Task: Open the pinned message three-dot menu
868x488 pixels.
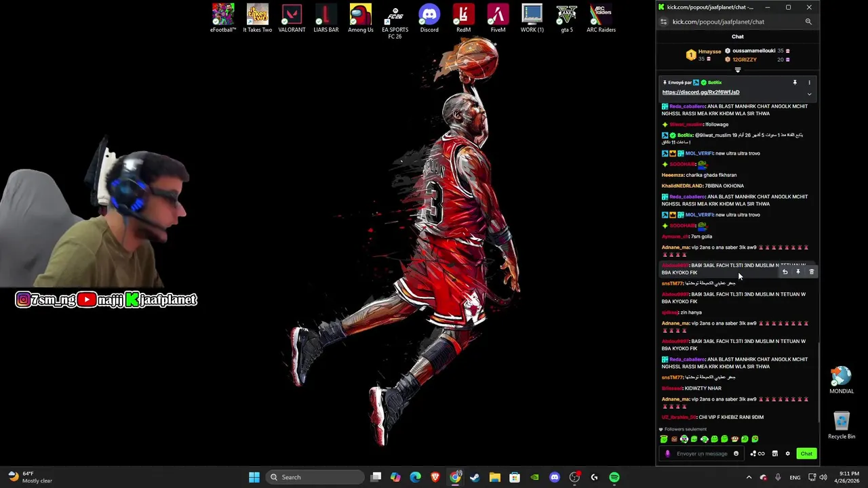Action: click(x=809, y=83)
